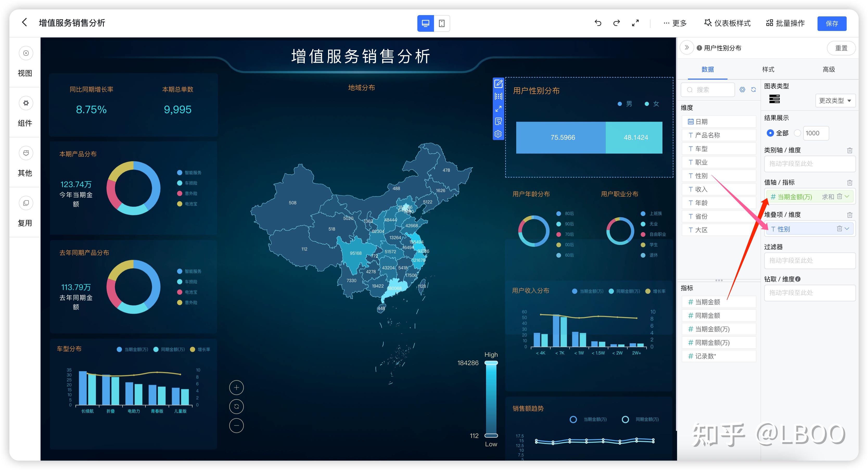Switch to the 样式 tab

pyautogui.click(x=768, y=69)
